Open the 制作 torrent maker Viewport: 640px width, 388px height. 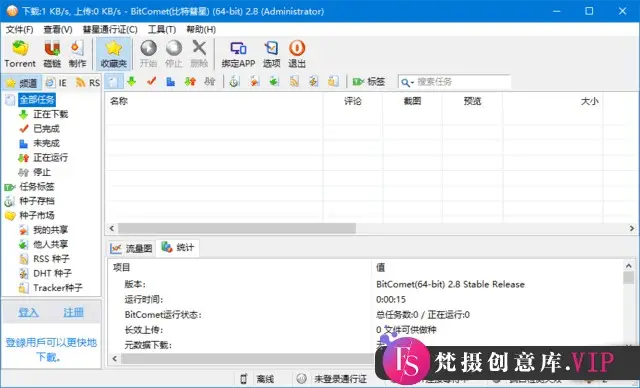click(77, 54)
